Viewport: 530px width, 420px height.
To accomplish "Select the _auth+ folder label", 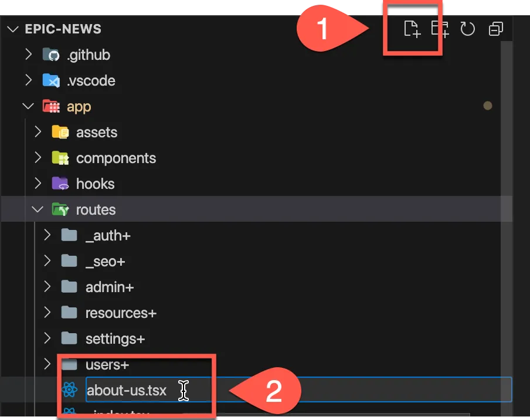I will click(108, 236).
